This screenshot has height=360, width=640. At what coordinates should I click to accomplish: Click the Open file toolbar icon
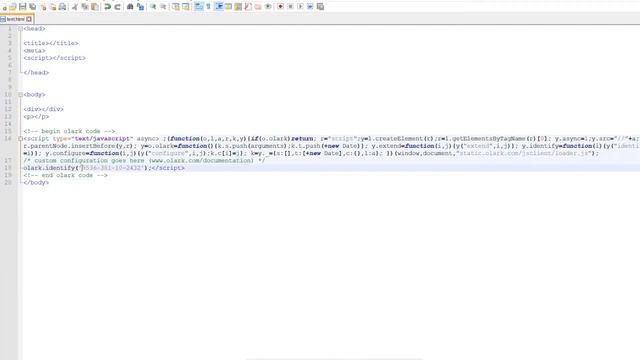pyautogui.click(x=13, y=7)
